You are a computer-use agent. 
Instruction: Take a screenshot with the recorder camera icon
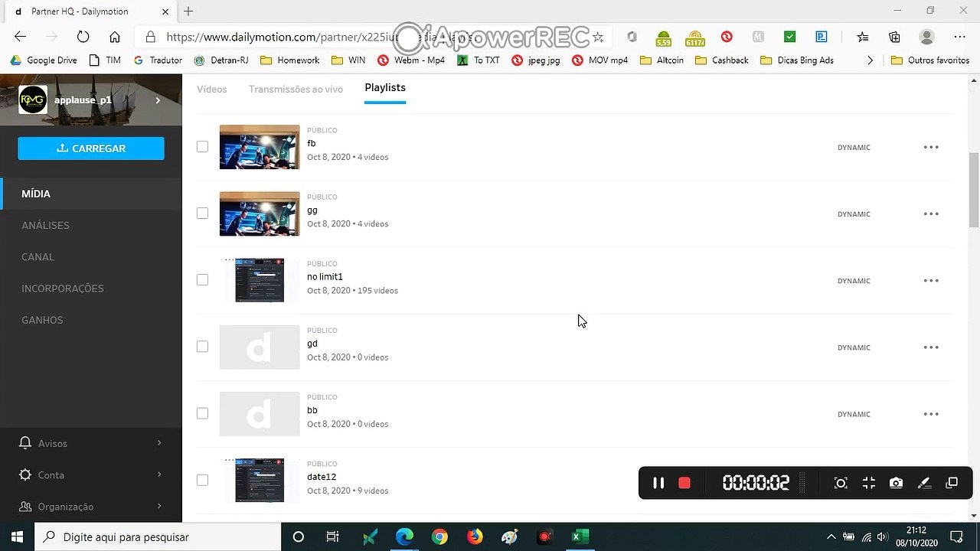[896, 483]
